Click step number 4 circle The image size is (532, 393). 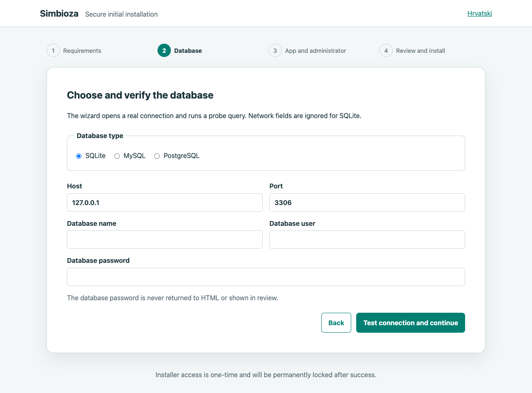pos(386,50)
